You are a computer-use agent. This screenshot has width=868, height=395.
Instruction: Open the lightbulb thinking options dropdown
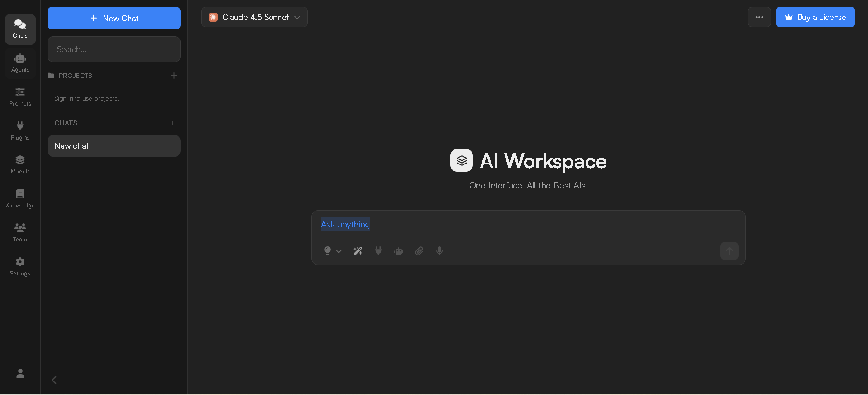(333, 251)
